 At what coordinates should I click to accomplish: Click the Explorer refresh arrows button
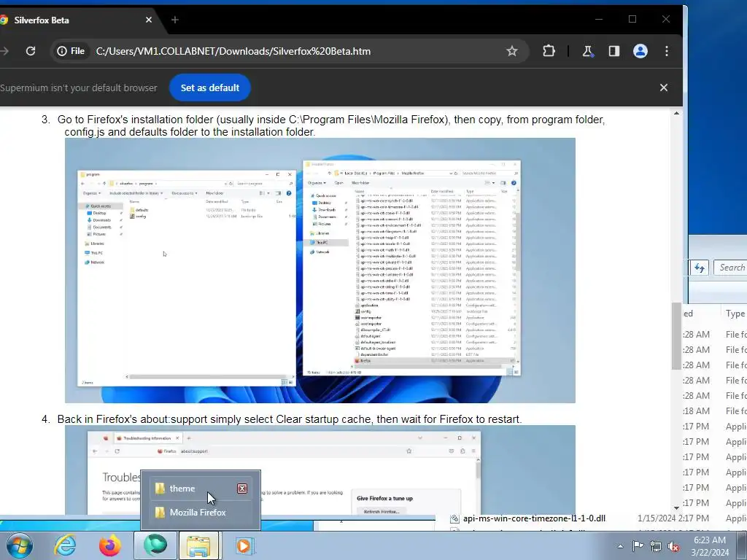(700, 268)
